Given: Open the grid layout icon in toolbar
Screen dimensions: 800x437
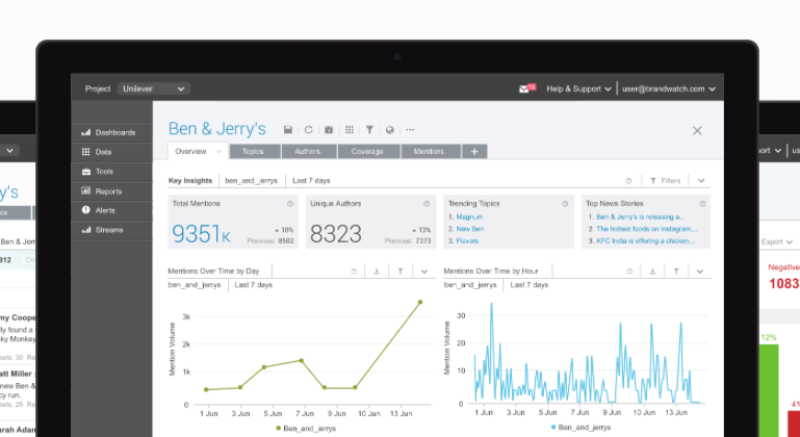Looking at the screenshot, I should 349,130.
